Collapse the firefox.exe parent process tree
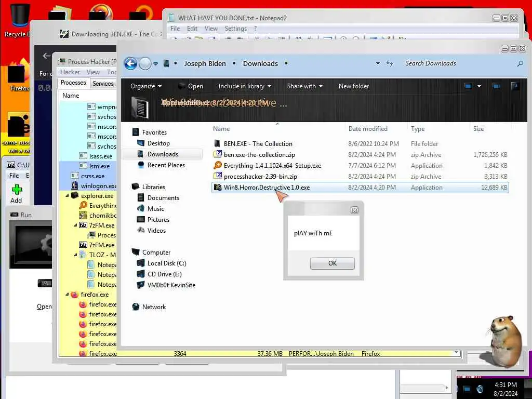The width and height of the screenshot is (532, 399). pos(67,295)
